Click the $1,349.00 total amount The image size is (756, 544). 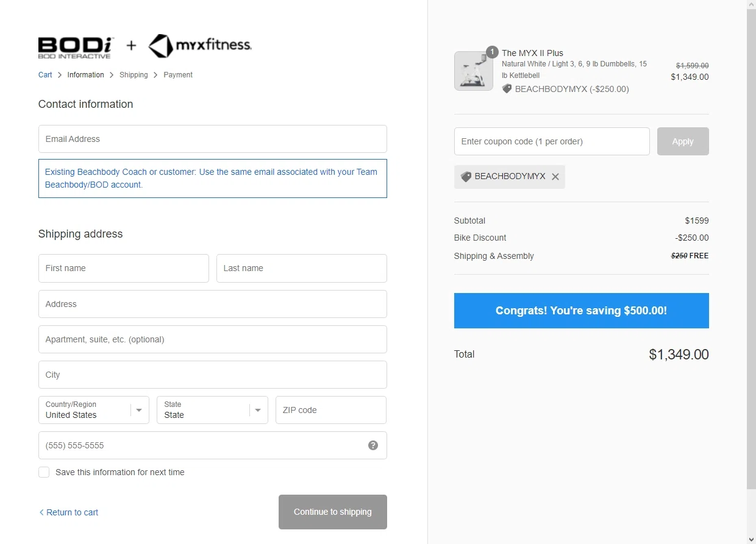(x=679, y=355)
